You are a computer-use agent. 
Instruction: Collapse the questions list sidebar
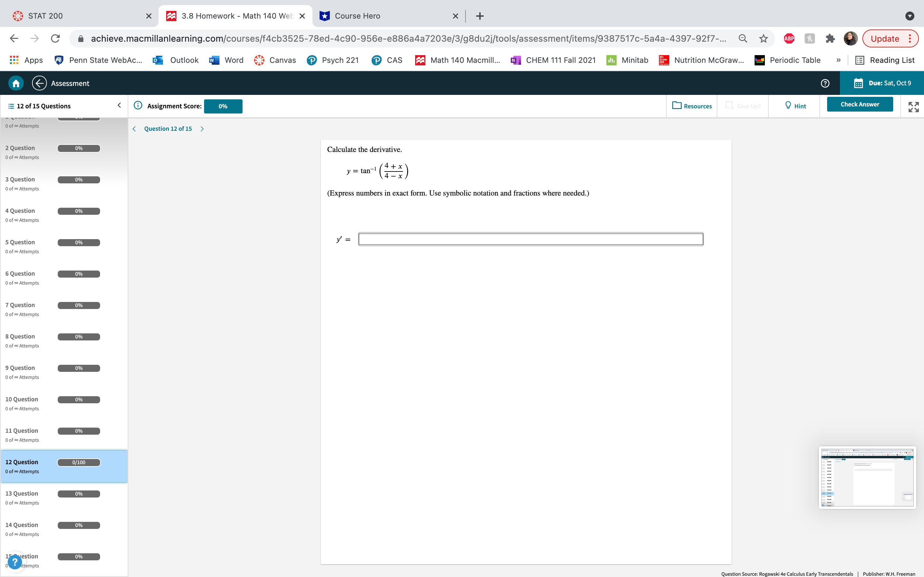tap(119, 105)
